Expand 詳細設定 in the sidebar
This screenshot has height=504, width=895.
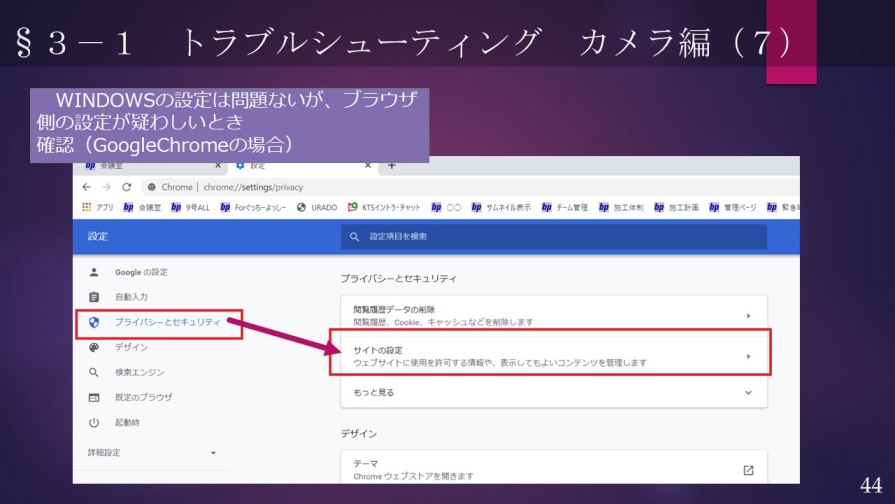[x=152, y=453]
